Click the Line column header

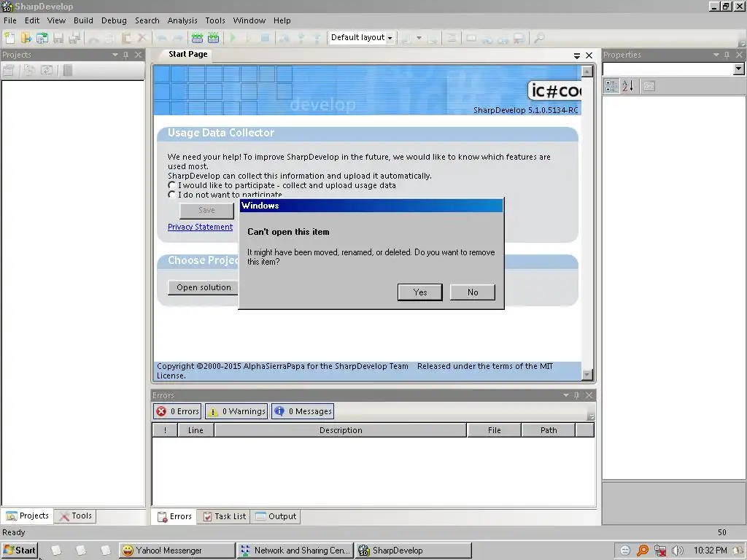click(x=196, y=430)
